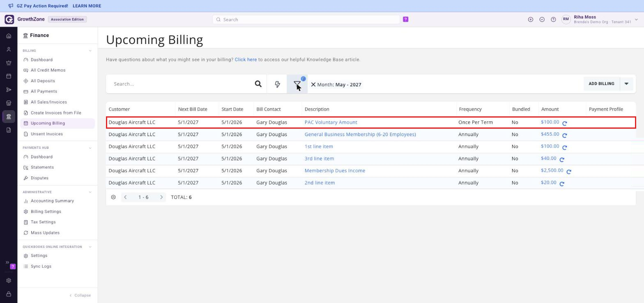The height and width of the screenshot is (303, 644).
Task: Open General Business Membership (6-20 Employees) link
Action: point(360,134)
